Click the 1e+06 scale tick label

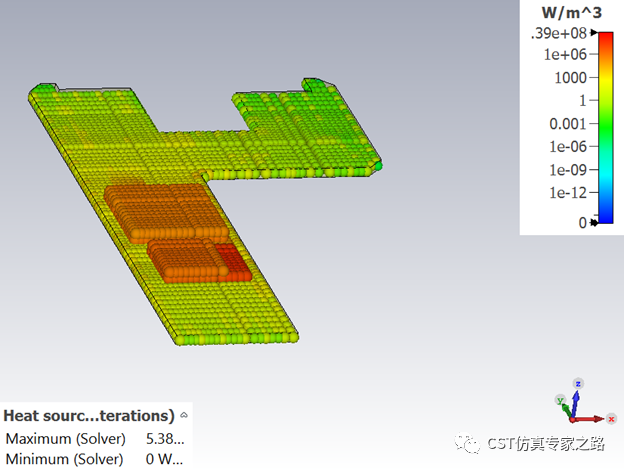(x=565, y=54)
